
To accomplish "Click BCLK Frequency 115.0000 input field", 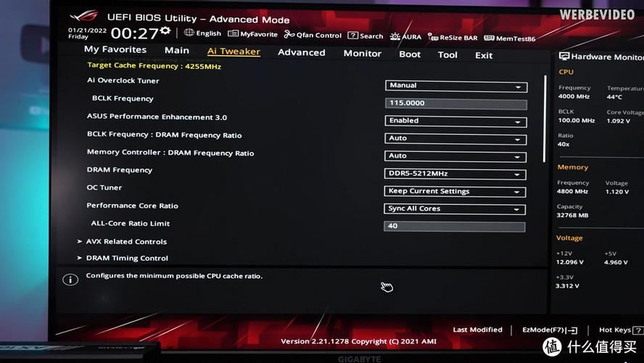I will click(456, 104).
